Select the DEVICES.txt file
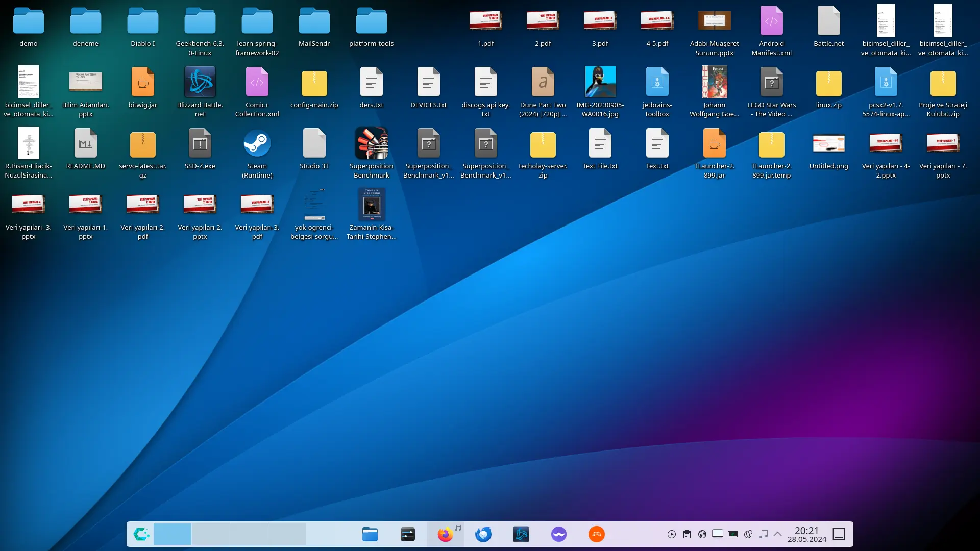The width and height of the screenshot is (980, 551). (x=429, y=88)
